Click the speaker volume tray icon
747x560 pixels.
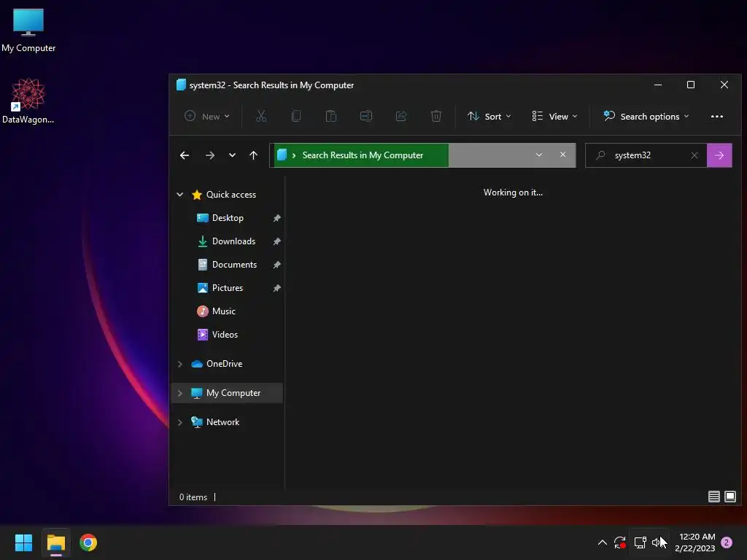point(658,542)
